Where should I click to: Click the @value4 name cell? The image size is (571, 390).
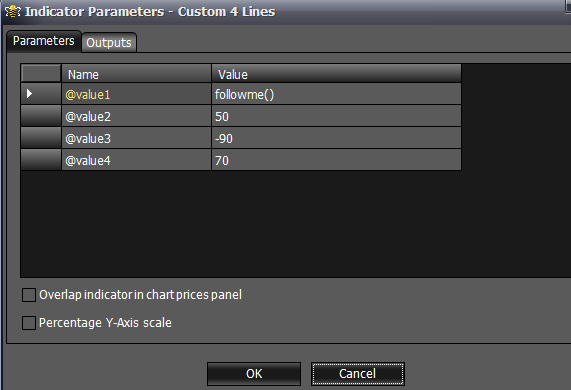(136, 160)
